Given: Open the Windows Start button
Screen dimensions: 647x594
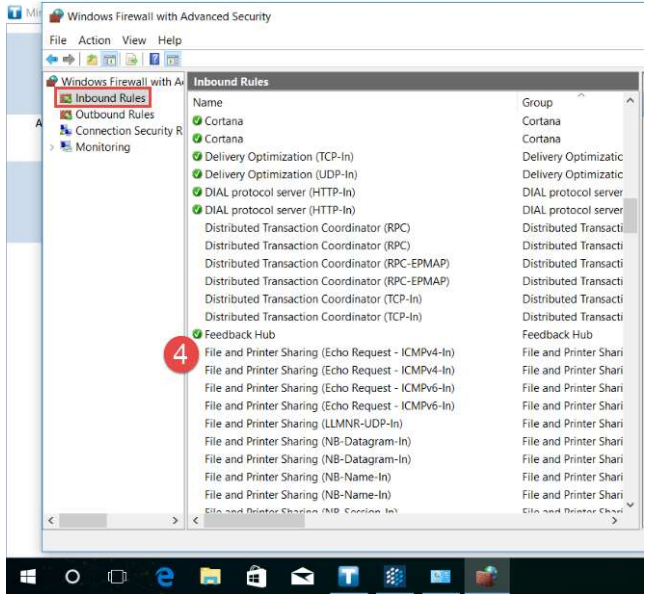Looking at the screenshot, I should 28,576.
